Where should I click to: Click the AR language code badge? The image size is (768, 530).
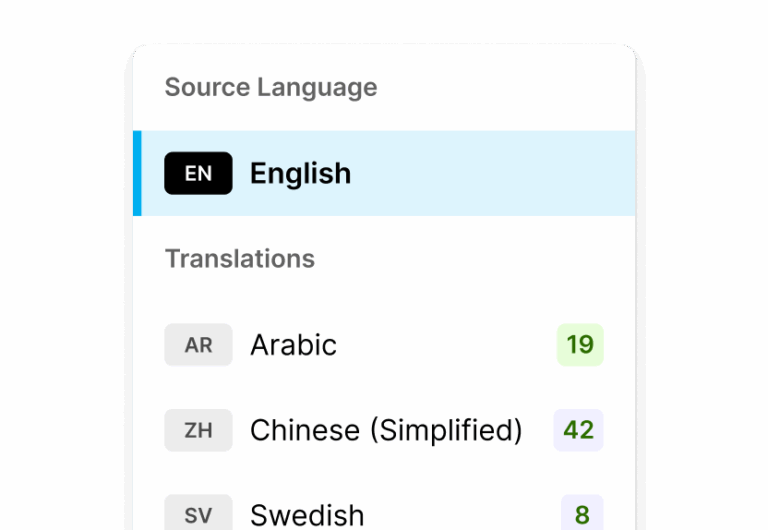coord(198,345)
